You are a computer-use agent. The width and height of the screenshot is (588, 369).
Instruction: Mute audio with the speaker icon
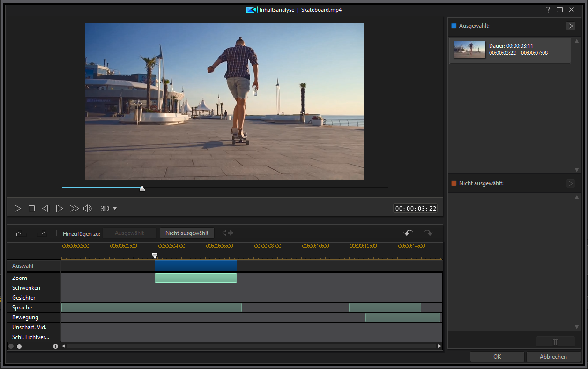(87, 208)
